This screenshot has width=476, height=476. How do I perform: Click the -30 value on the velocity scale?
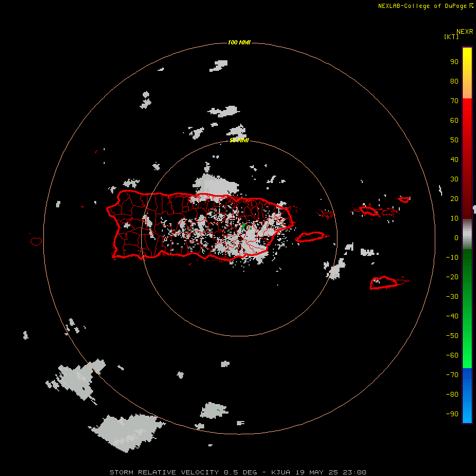tap(452, 297)
